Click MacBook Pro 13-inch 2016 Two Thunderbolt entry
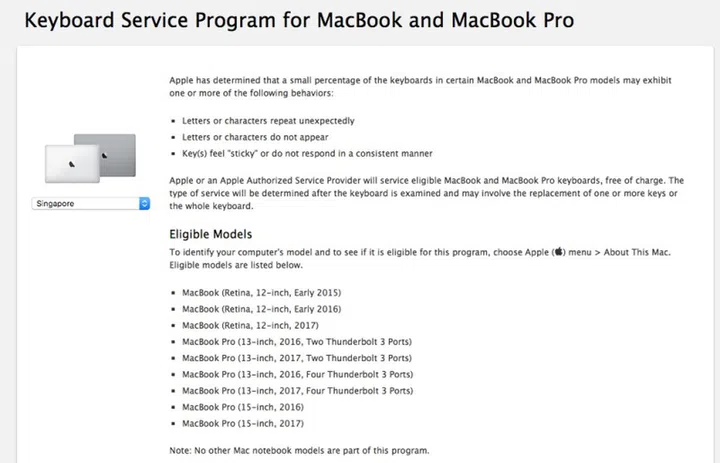The width and height of the screenshot is (720, 463). [297, 342]
